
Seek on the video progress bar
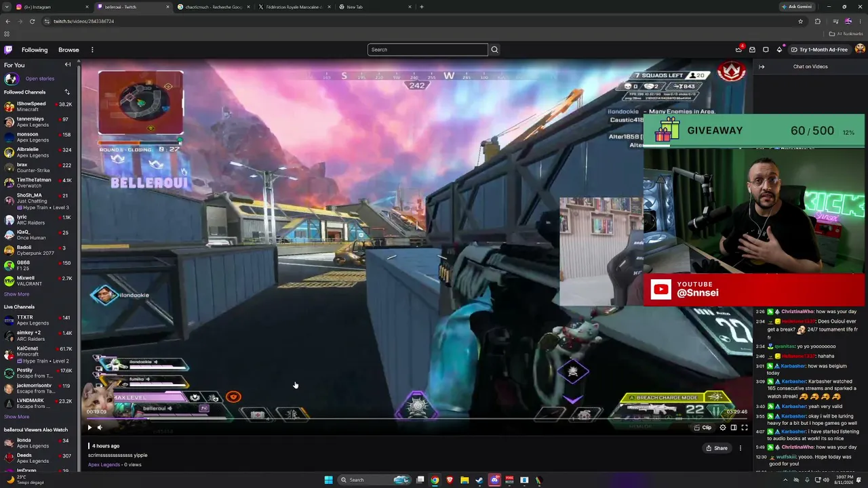click(x=417, y=418)
